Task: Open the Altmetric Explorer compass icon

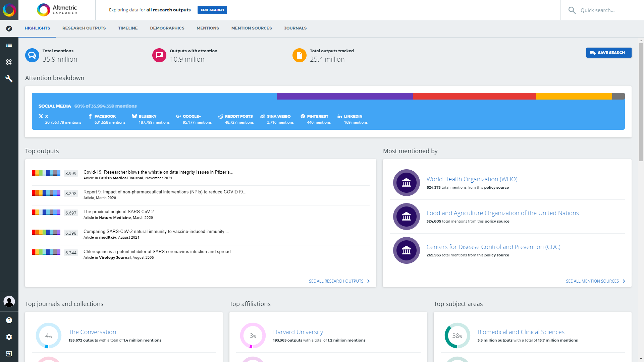Action: [x=9, y=28]
